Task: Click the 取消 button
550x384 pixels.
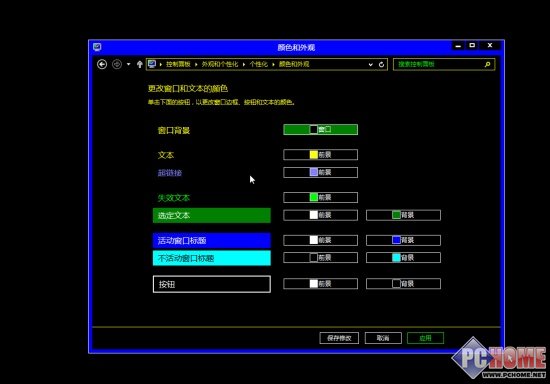Action: point(383,338)
